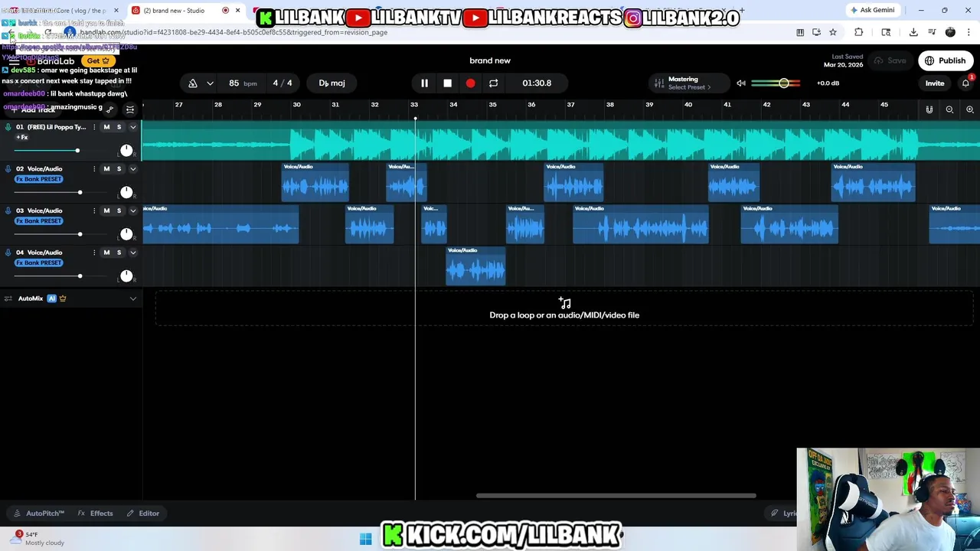Change the 4 / 4 time signature
The width and height of the screenshot is (980, 551).
(x=283, y=83)
